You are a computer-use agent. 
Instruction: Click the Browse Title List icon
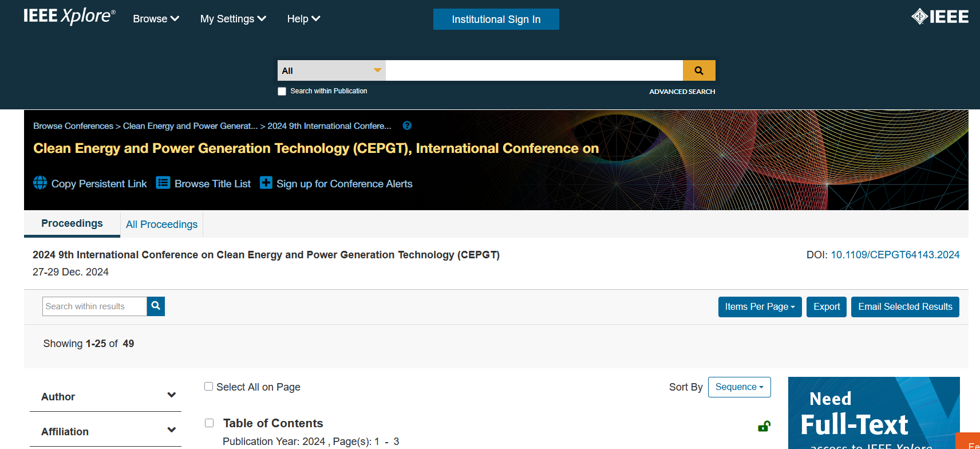coord(163,183)
